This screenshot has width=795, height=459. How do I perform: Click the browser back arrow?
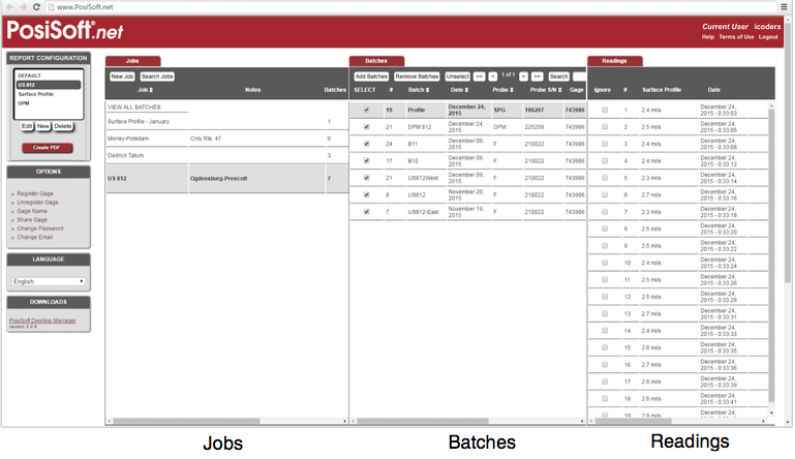coord(8,7)
